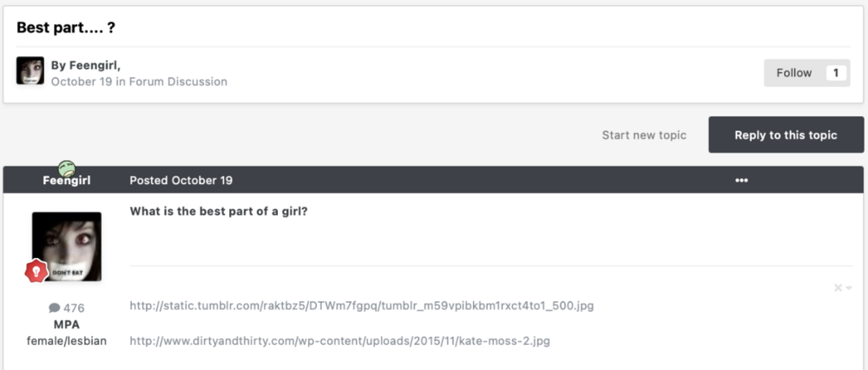Open the Posted October 19 permalink
This screenshot has height=370, width=868.
181,181
